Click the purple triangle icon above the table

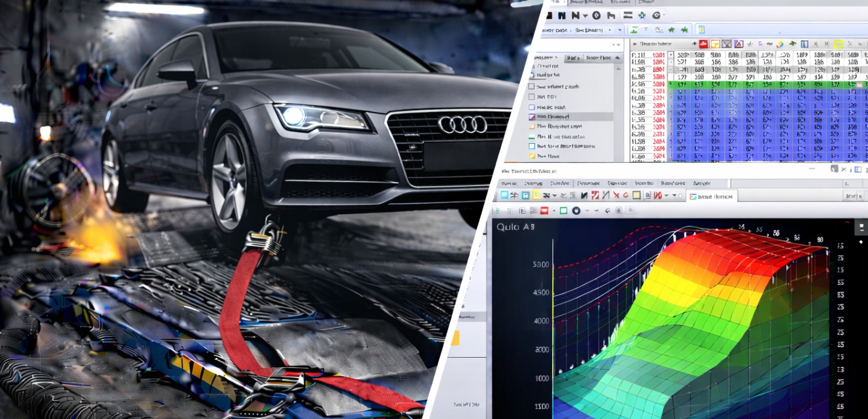pyautogui.click(x=739, y=44)
